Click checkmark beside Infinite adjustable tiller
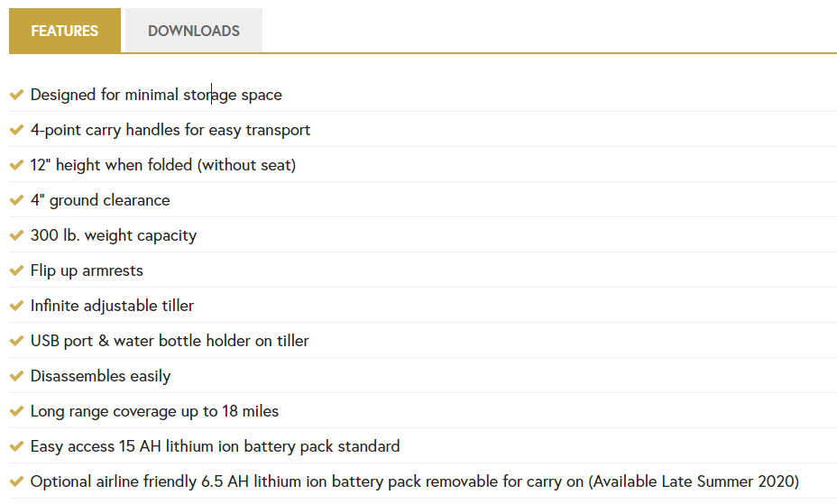The width and height of the screenshot is (837, 504). coord(16,306)
